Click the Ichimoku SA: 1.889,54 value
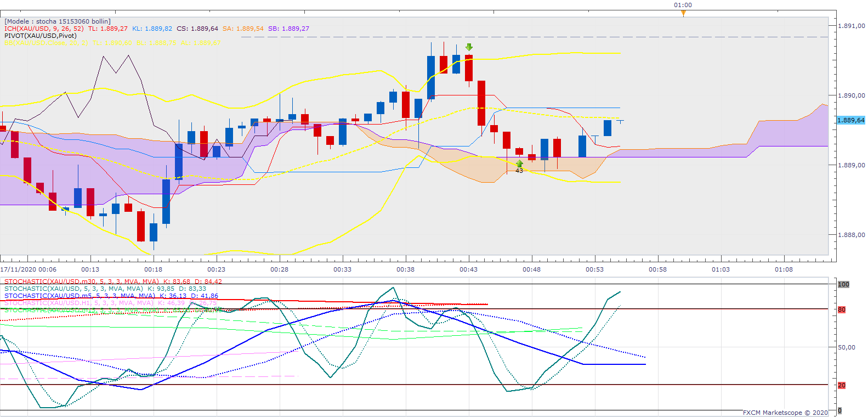868x417 pixels. point(243,29)
